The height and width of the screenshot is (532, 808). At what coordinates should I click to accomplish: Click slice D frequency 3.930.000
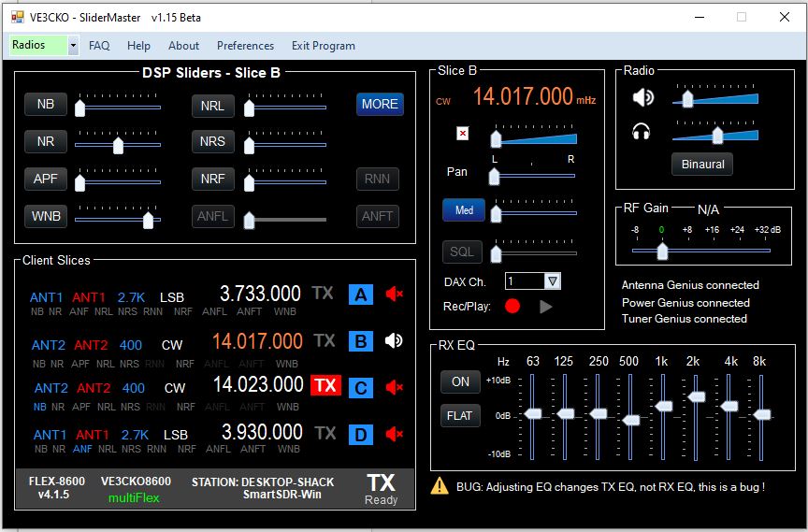(262, 432)
